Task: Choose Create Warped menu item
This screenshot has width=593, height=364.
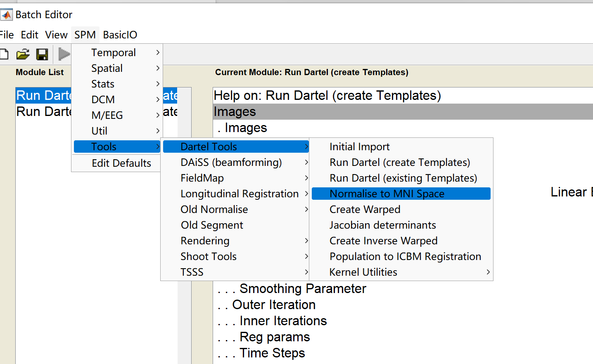Action: 401,209
